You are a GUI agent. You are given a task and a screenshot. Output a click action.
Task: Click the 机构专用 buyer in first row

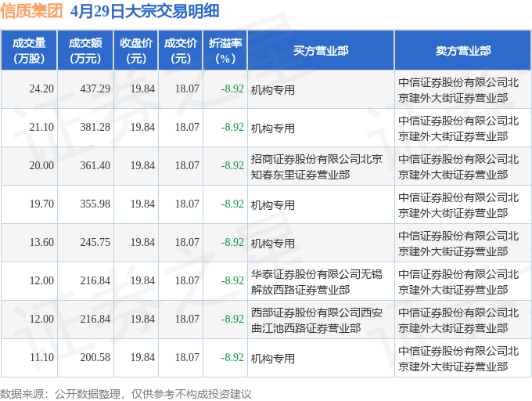pos(273,90)
